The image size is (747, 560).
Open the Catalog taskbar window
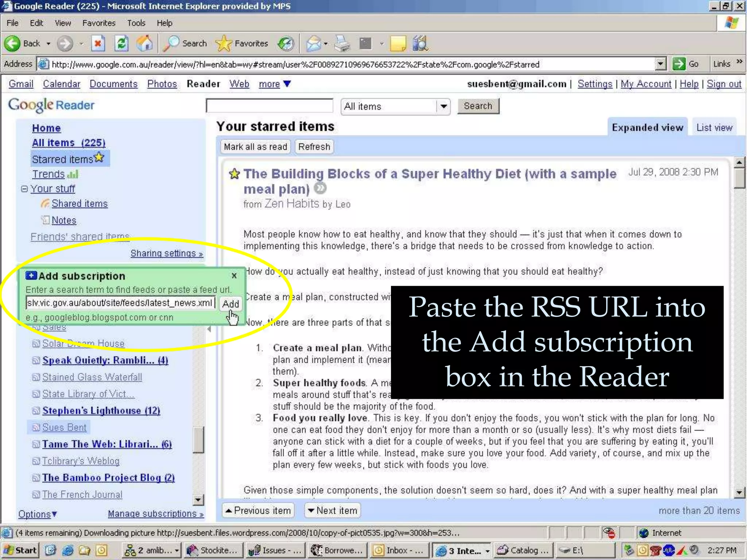[524, 550]
